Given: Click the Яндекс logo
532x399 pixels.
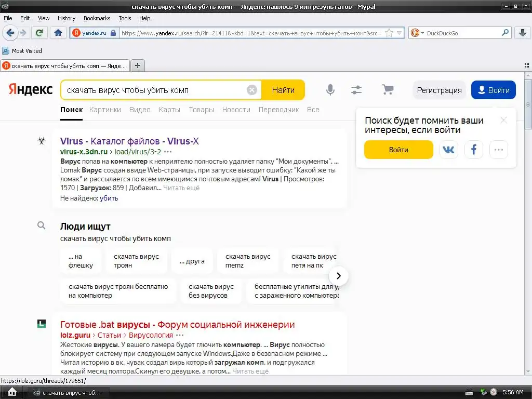Looking at the screenshot, I should click(x=31, y=89).
